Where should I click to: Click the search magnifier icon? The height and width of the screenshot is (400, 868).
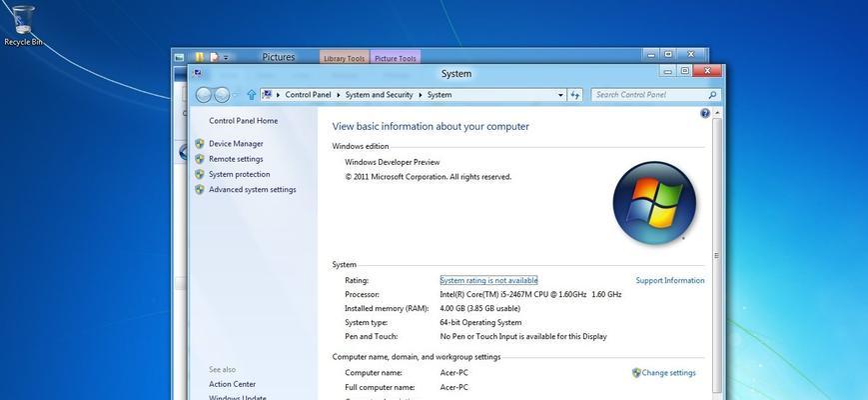[x=712, y=95]
